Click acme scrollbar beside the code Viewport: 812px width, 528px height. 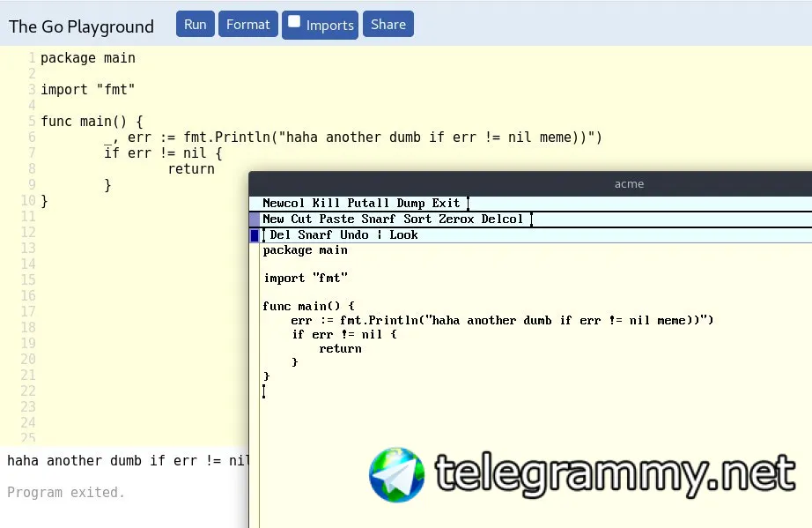pos(255,385)
